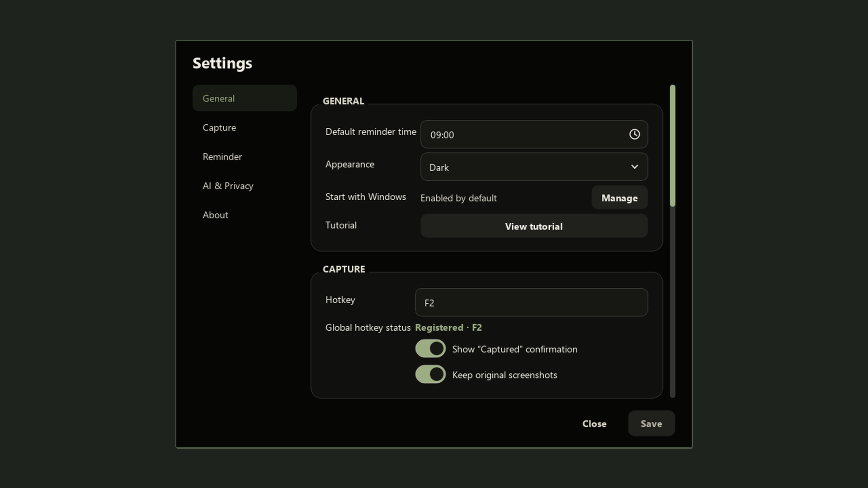Viewport: 868px width, 488px height.
Task: Open the time picker clock icon
Action: click(x=634, y=134)
